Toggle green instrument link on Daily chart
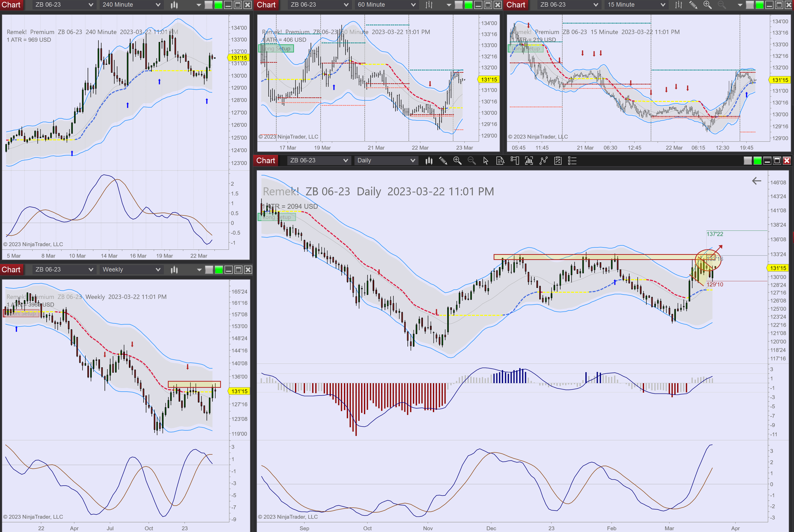This screenshot has height=532, width=794. click(x=757, y=161)
